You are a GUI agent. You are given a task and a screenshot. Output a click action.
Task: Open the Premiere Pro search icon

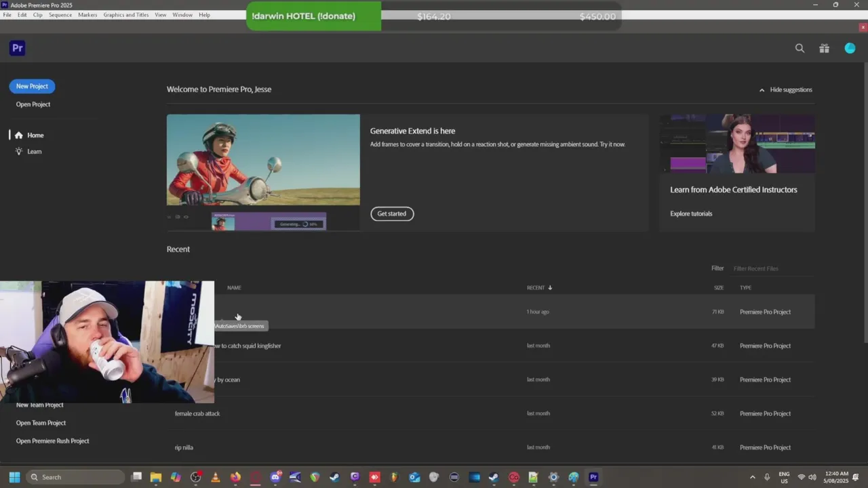pos(800,48)
